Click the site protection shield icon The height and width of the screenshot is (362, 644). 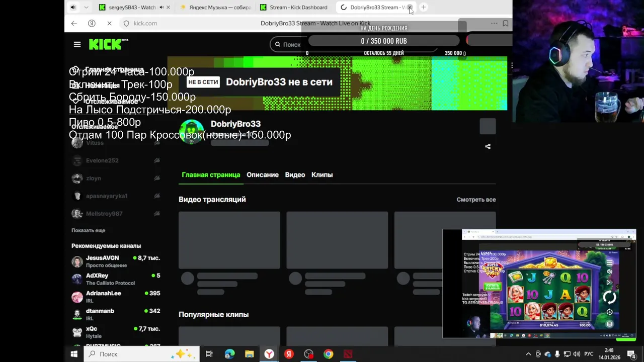(126, 23)
